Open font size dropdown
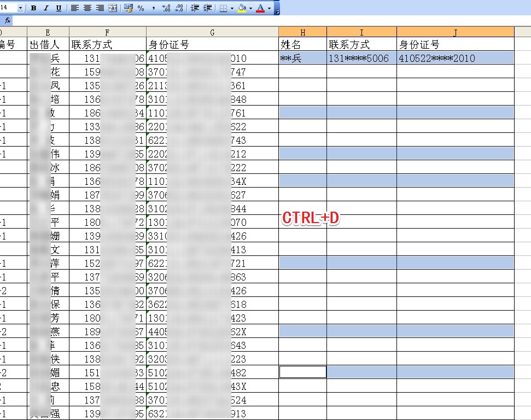 tap(20, 8)
